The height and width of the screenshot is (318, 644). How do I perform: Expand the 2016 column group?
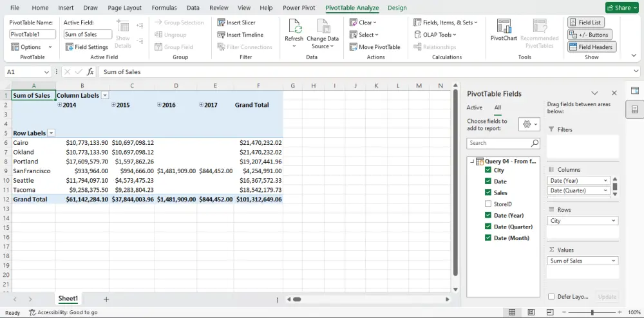[159, 105]
